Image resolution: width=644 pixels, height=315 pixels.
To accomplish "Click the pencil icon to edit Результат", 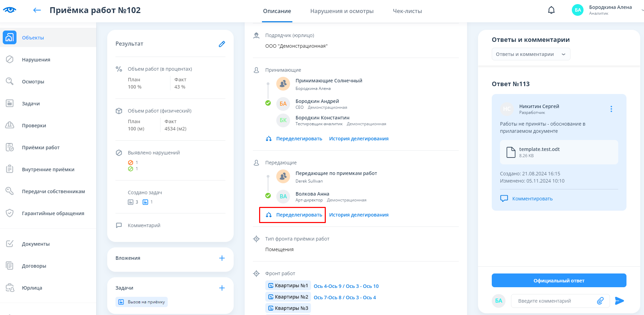I will click(222, 44).
